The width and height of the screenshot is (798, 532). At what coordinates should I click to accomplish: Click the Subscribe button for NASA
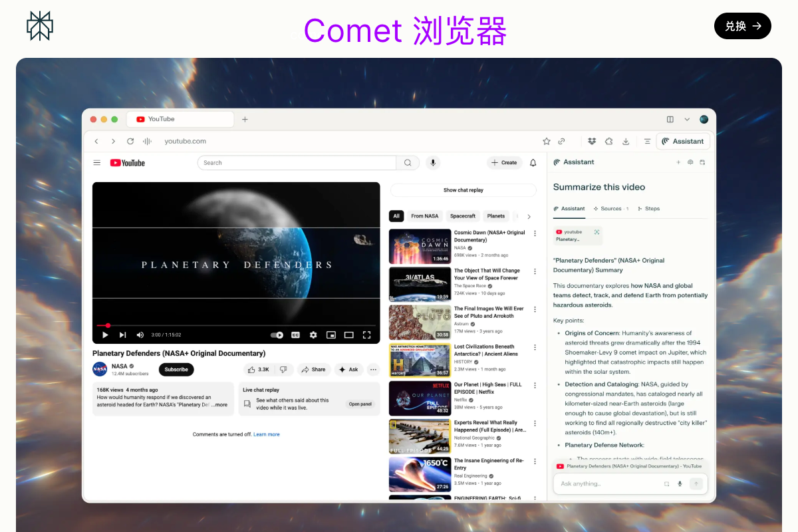tap(176, 369)
